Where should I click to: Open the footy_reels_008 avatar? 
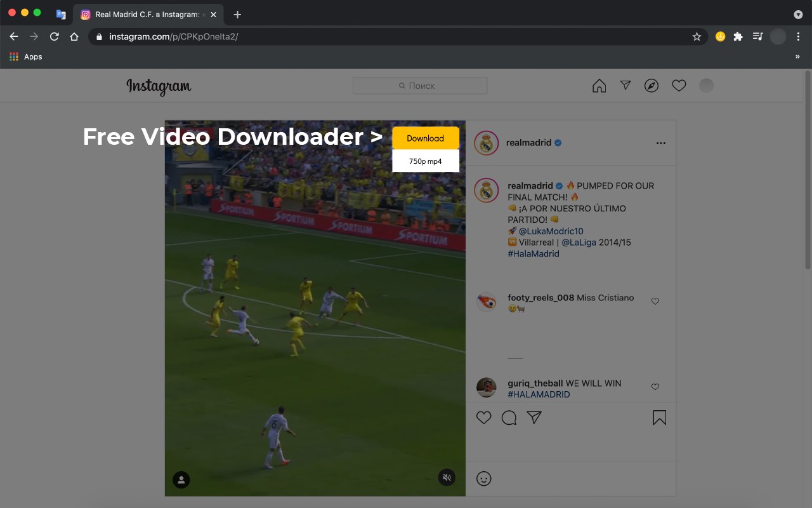pos(487,302)
